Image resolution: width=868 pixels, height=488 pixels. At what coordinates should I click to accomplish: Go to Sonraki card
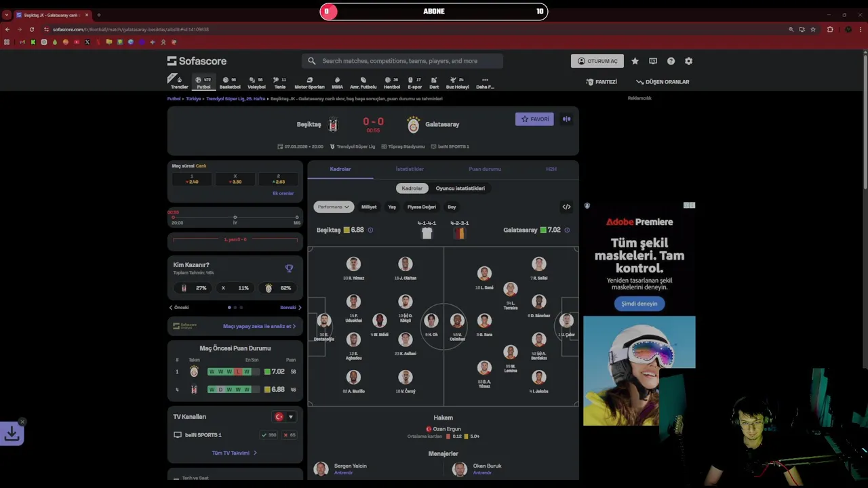(291, 308)
